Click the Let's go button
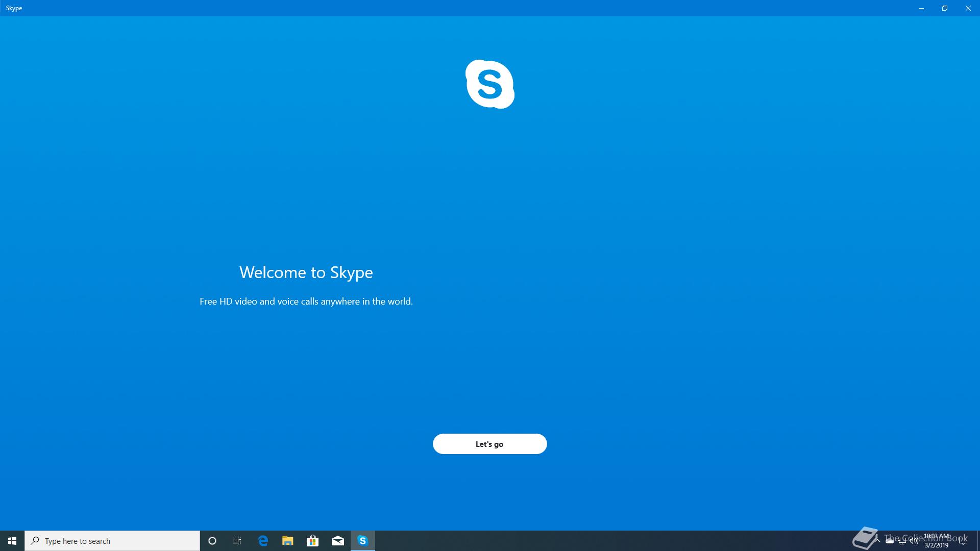The height and width of the screenshot is (551, 980). pyautogui.click(x=489, y=444)
